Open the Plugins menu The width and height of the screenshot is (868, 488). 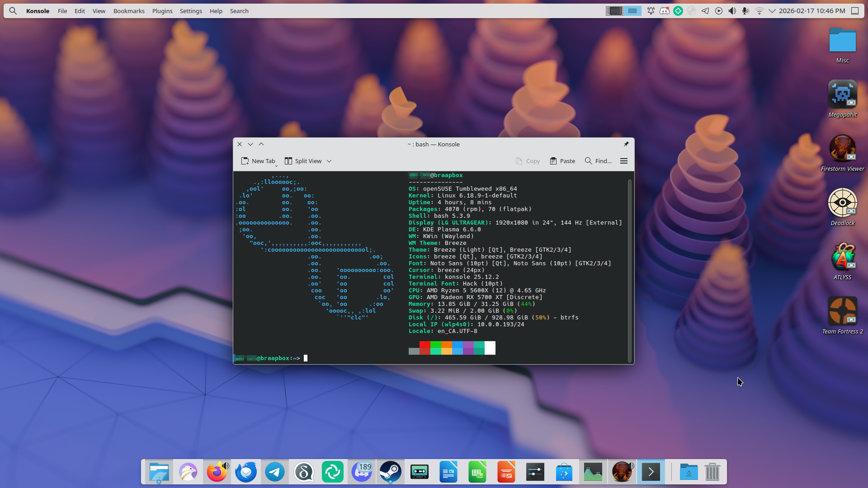pyautogui.click(x=162, y=11)
